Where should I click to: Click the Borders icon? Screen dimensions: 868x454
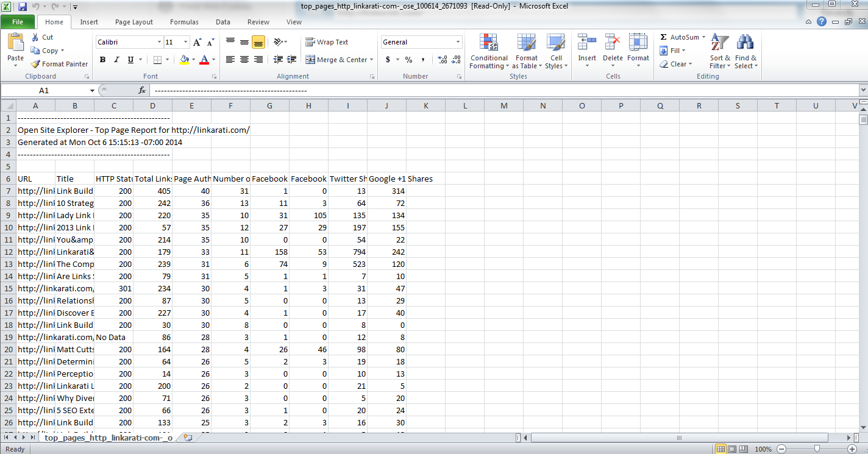(158, 60)
